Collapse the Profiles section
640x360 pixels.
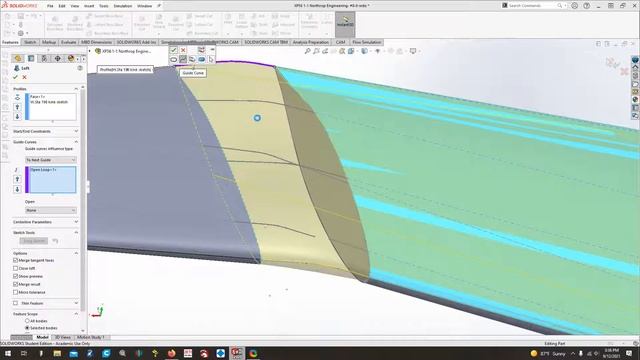pos(76,89)
